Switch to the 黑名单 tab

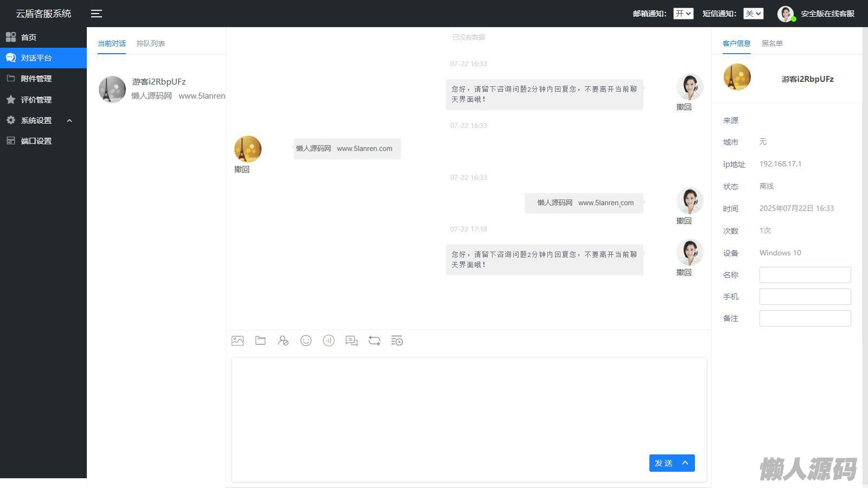coord(772,43)
